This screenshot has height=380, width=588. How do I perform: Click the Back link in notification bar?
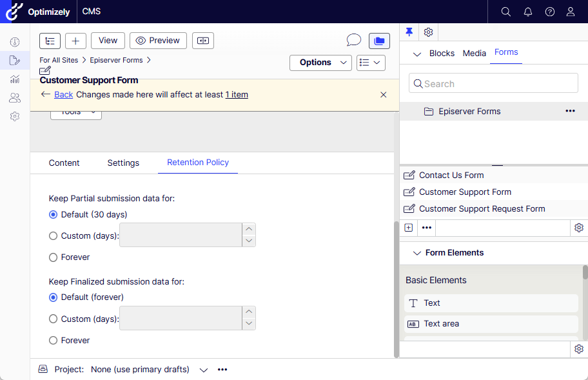[x=63, y=95]
